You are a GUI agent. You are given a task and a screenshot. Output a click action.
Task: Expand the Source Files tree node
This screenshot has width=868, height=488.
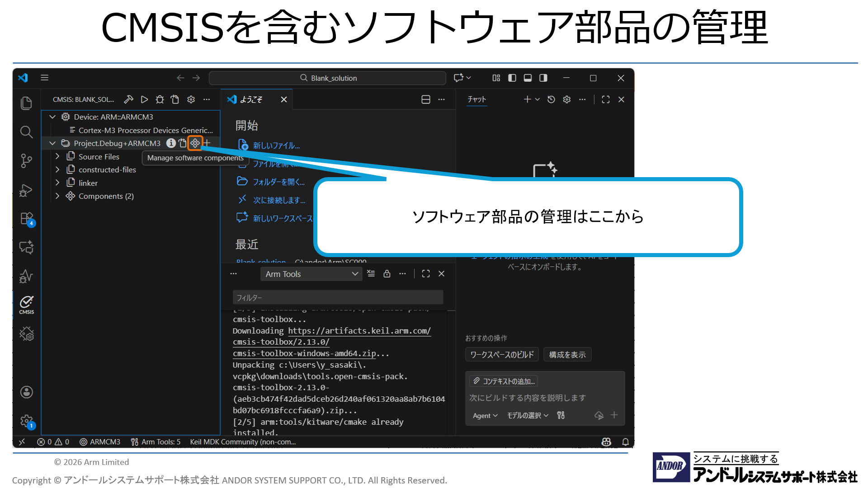pos(57,156)
